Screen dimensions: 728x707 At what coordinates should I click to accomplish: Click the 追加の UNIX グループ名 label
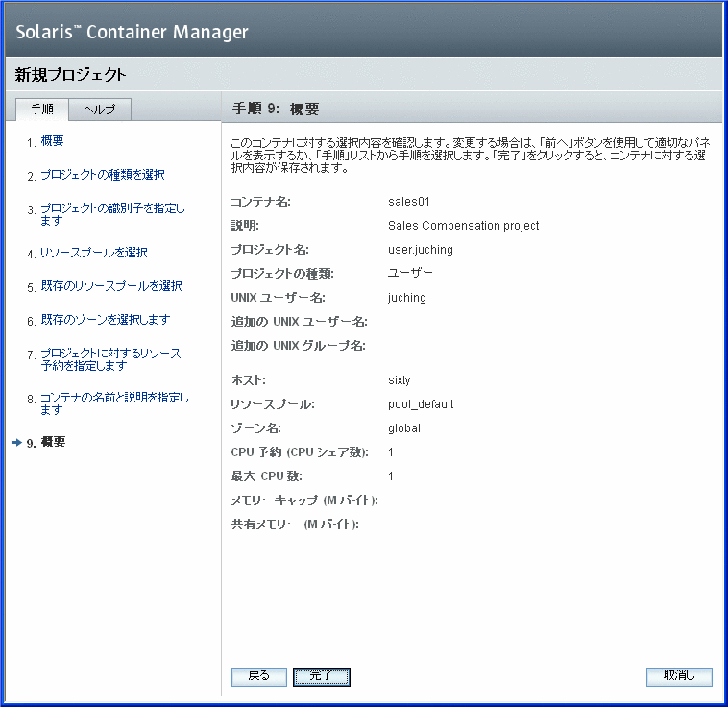tap(299, 346)
